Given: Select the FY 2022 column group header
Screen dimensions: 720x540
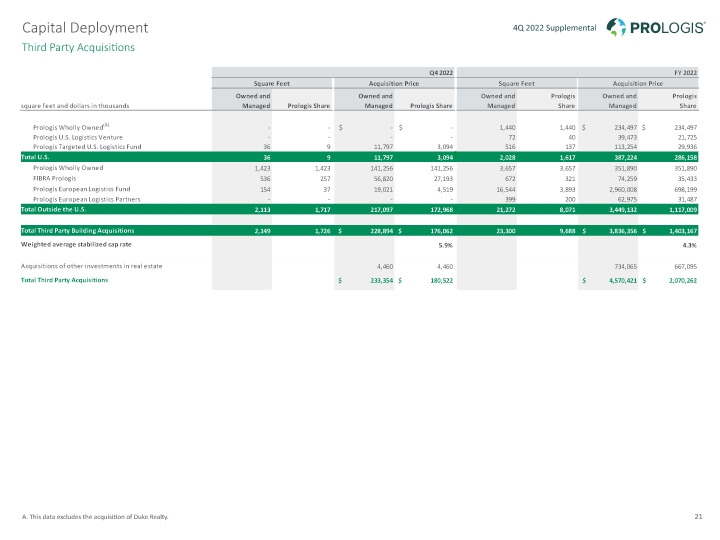Looking at the screenshot, I should (x=686, y=72).
